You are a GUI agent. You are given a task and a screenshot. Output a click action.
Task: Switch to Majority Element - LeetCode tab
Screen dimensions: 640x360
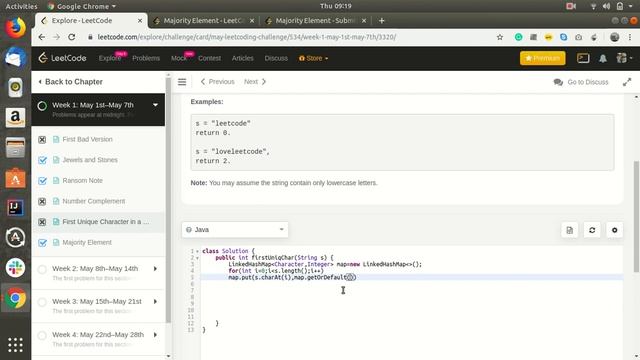point(204,20)
